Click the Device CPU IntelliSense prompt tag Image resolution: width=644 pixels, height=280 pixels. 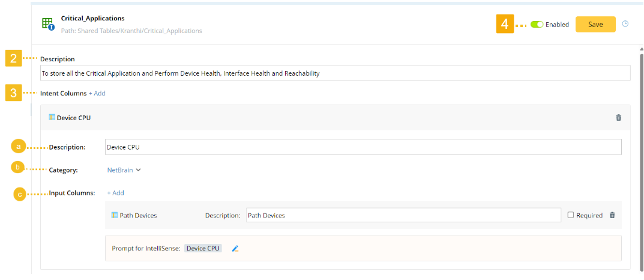pos(203,248)
